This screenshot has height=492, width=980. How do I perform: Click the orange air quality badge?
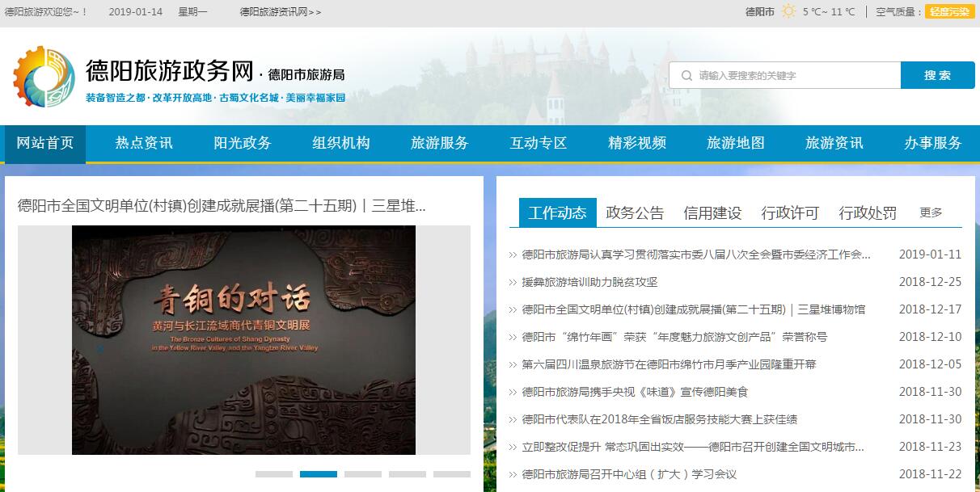tap(949, 11)
